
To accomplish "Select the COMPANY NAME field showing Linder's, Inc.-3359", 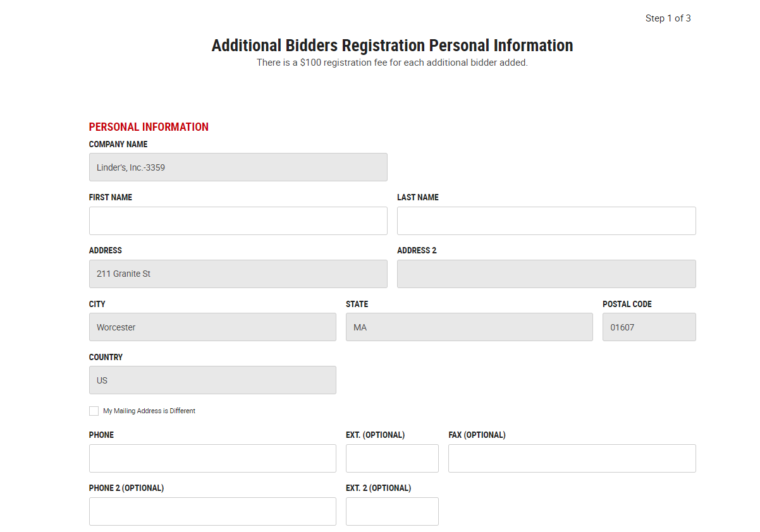I will coord(238,167).
